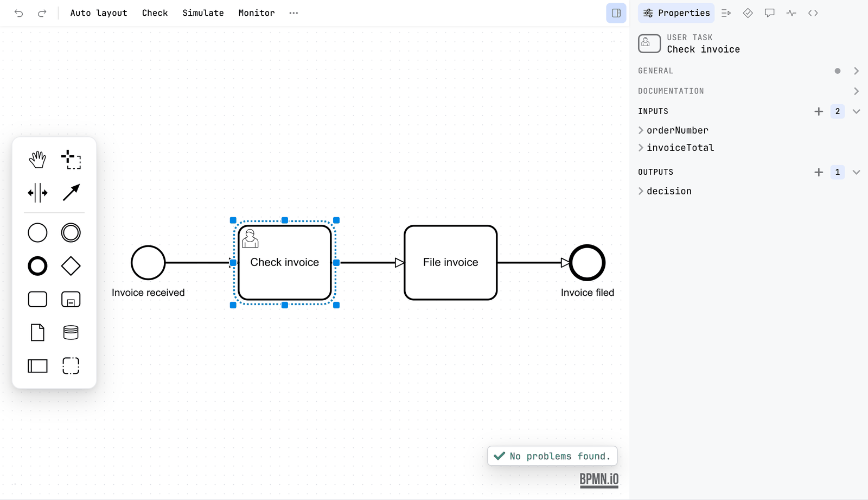Open the diamond-shaped panel icon
The height and width of the screenshot is (500, 868).
[x=748, y=13]
